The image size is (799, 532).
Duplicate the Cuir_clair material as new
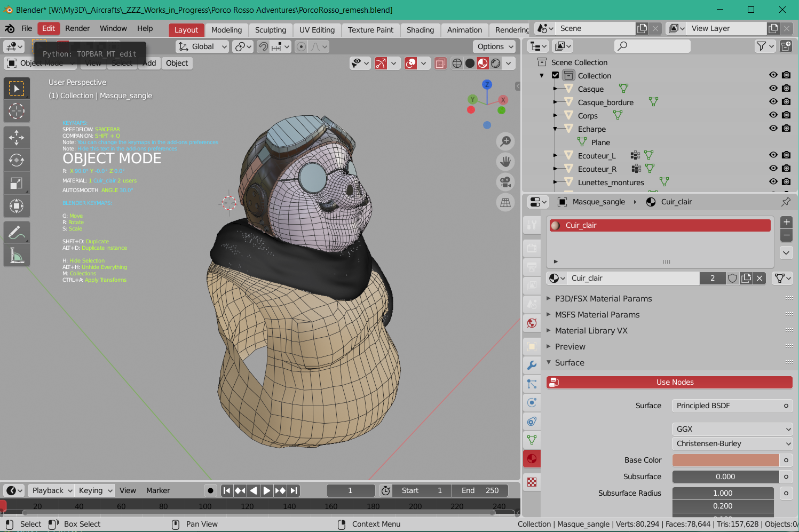pyautogui.click(x=746, y=278)
